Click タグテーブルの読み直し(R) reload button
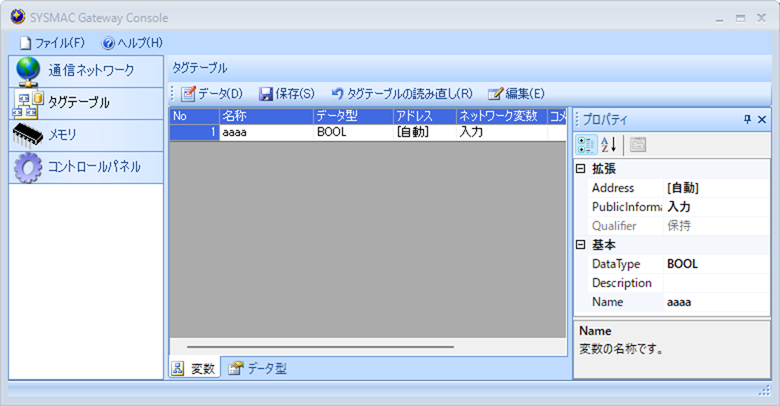 pyautogui.click(x=402, y=94)
